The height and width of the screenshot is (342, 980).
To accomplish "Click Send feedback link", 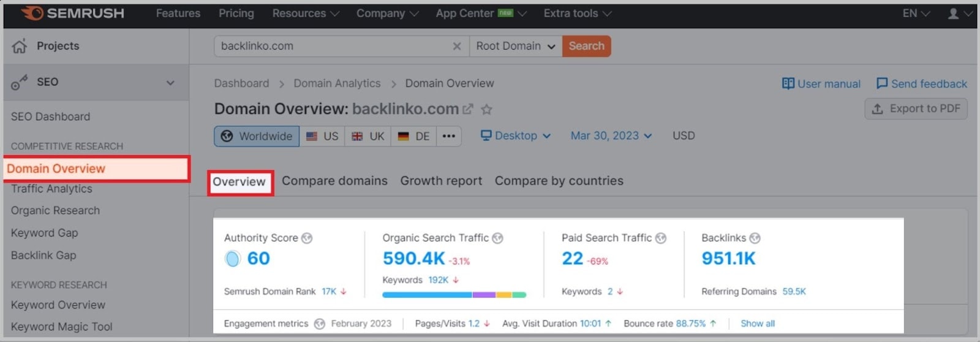I will coord(922,83).
